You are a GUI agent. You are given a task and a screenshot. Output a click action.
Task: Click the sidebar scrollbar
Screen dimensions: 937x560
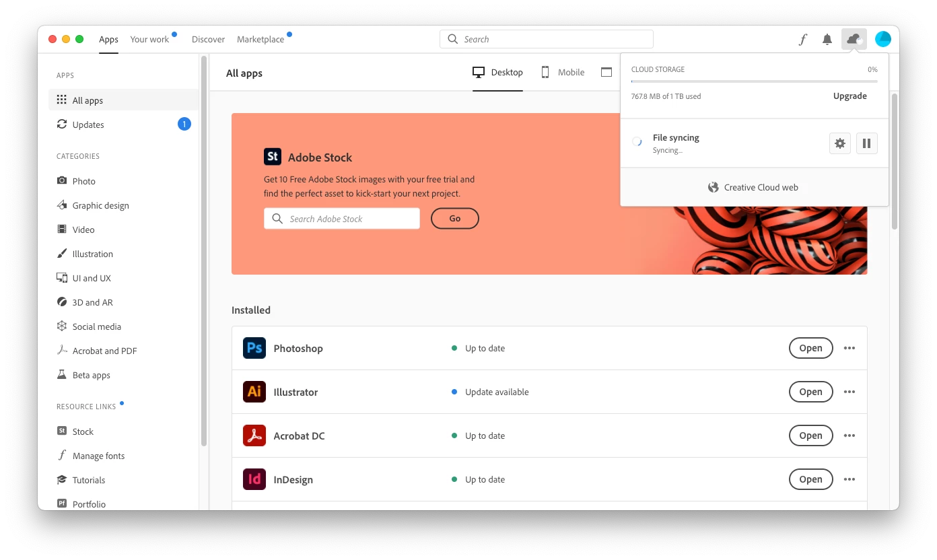pyautogui.click(x=204, y=250)
